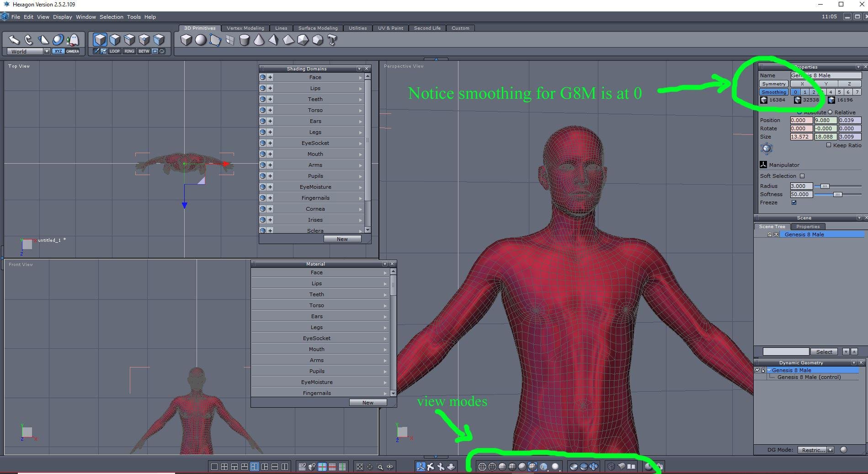
Task: Expand Face arrow in Material panel
Action: click(385, 272)
